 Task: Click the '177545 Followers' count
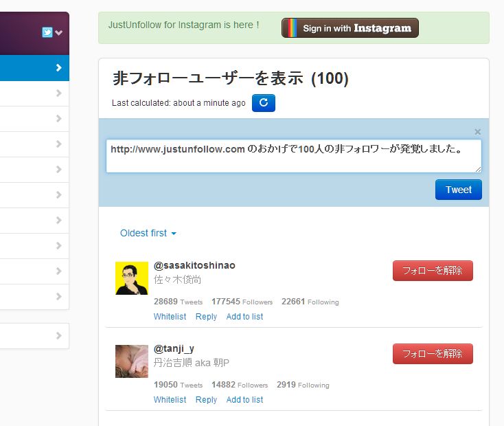coord(242,302)
